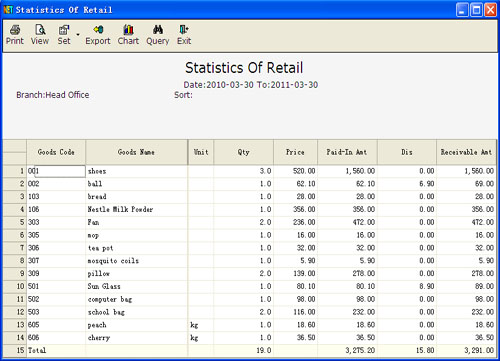Select goods code cell 103
The image size is (500, 361).
point(56,197)
